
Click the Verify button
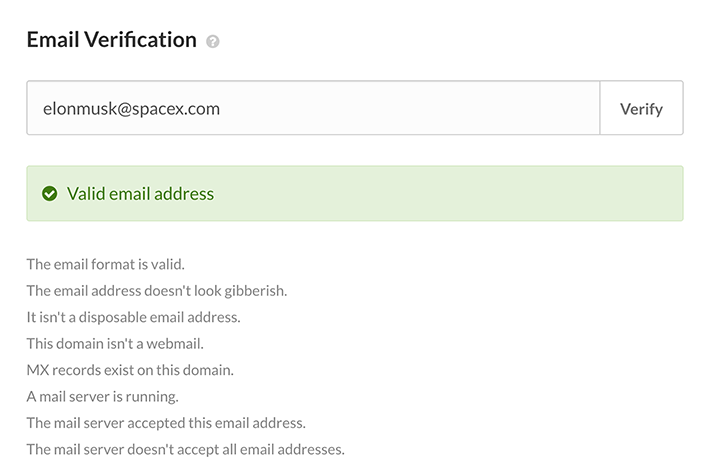641,108
